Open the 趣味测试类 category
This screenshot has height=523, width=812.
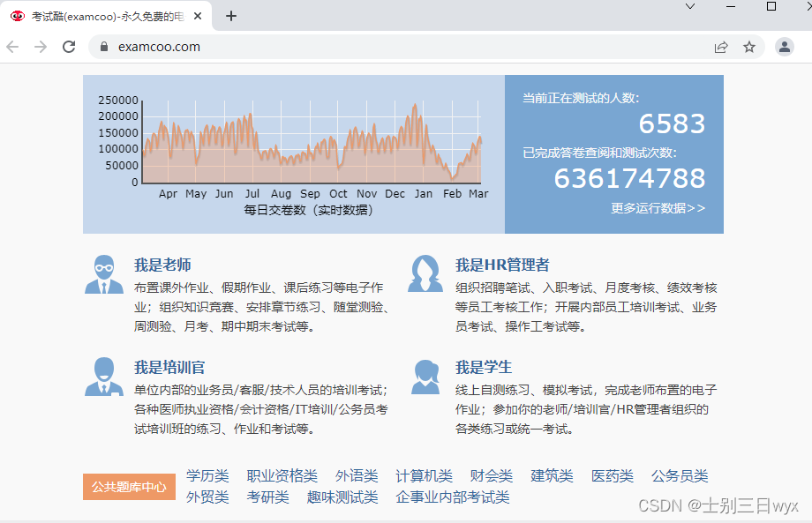[342, 497]
